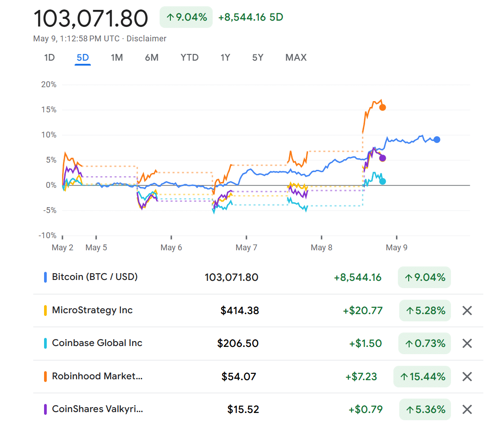Click the CoinShares price $15.52

pos(243,410)
